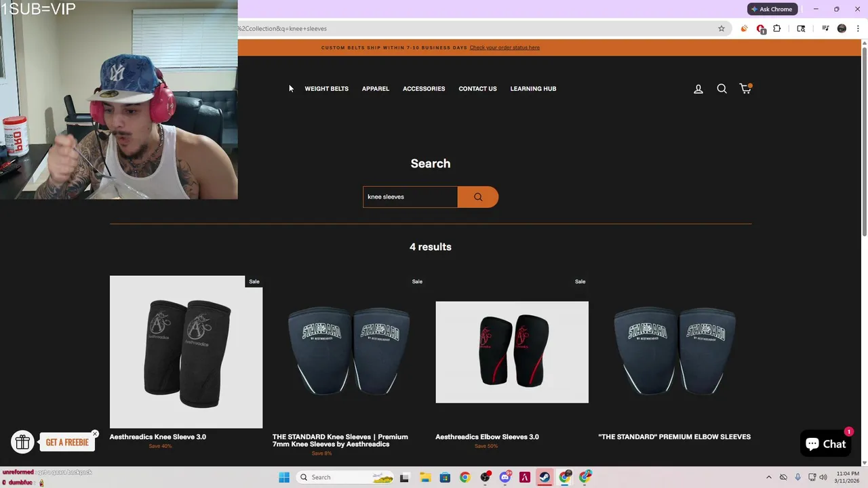
Task: Click "THE STANDARD" PREMIUM ELBOW SLEEVES title
Action: click(x=674, y=436)
